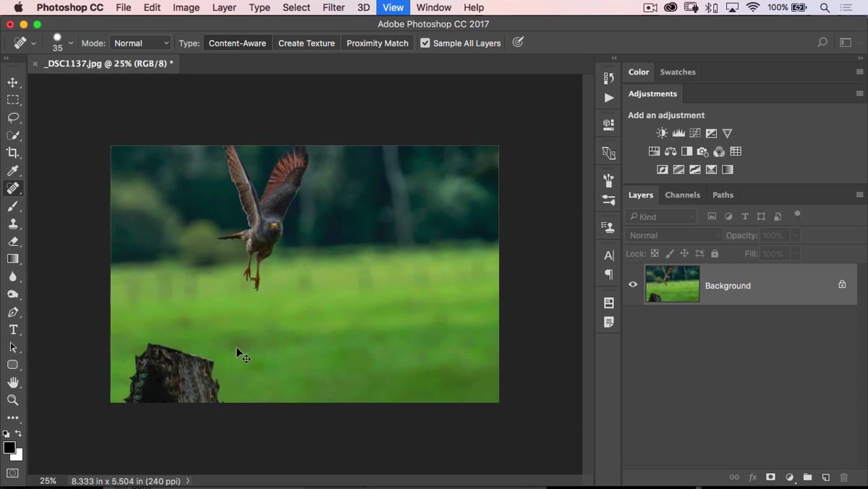Uncheck Sample All Layers
This screenshot has width=868, height=489.
[425, 43]
